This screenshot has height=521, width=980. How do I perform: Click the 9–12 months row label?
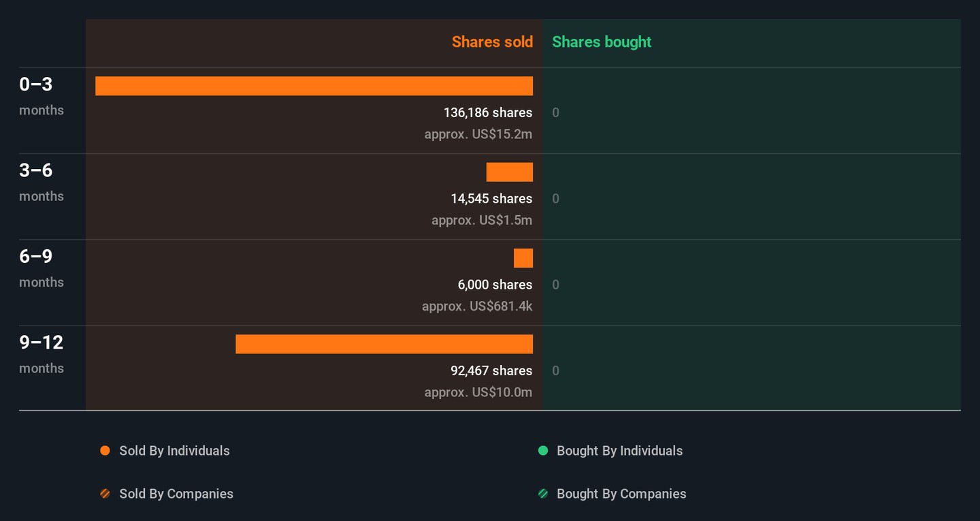(41, 353)
